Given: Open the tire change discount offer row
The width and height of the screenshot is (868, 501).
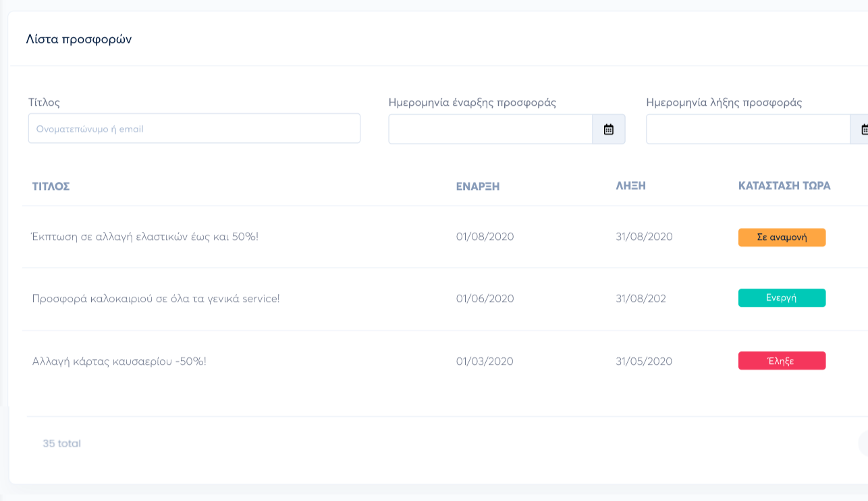Looking at the screenshot, I should click(145, 237).
